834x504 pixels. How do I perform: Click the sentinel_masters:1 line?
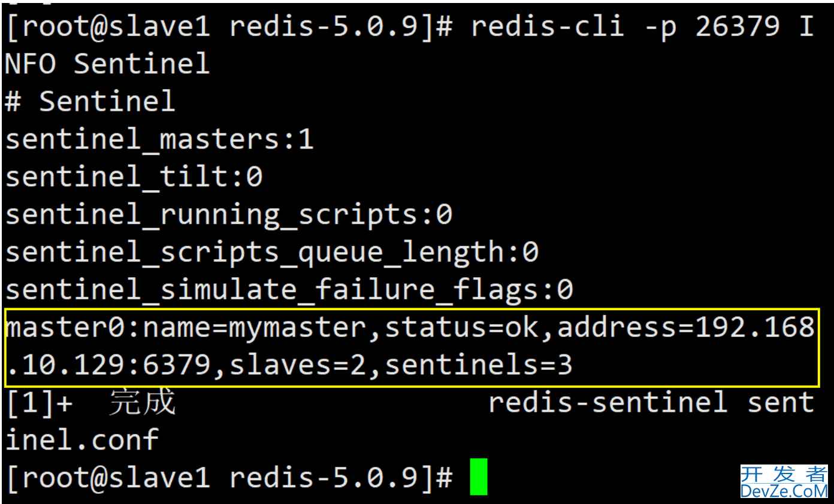(x=159, y=139)
